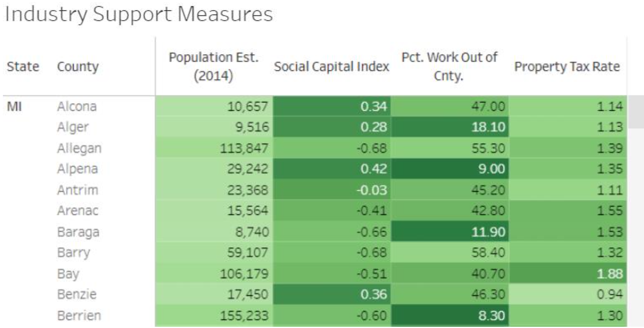
Task: Click the County column header
Action: tap(78, 67)
